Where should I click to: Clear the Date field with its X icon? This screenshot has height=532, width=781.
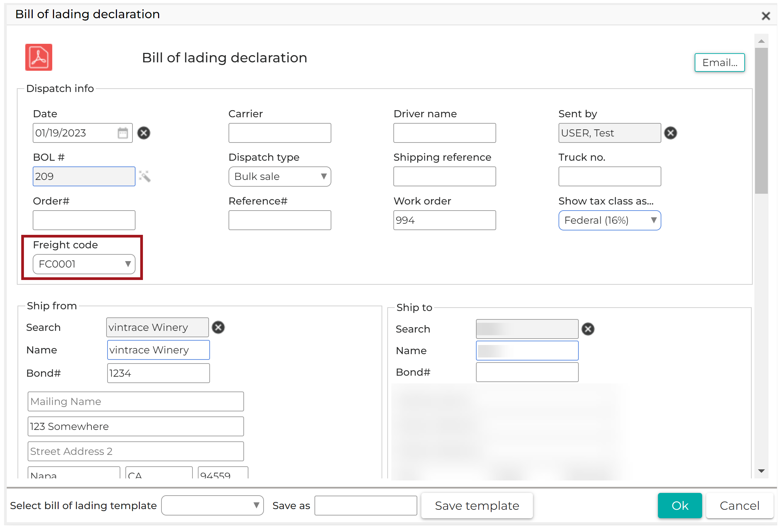click(x=144, y=133)
